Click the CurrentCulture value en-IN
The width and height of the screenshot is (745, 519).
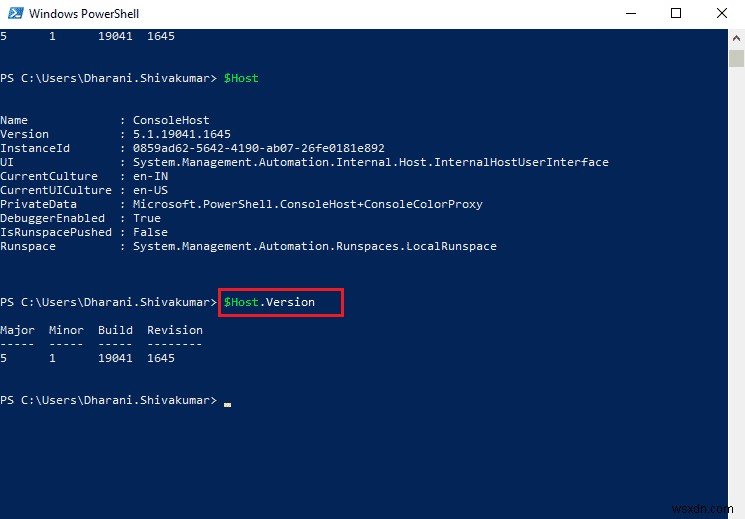pos(150,176)
